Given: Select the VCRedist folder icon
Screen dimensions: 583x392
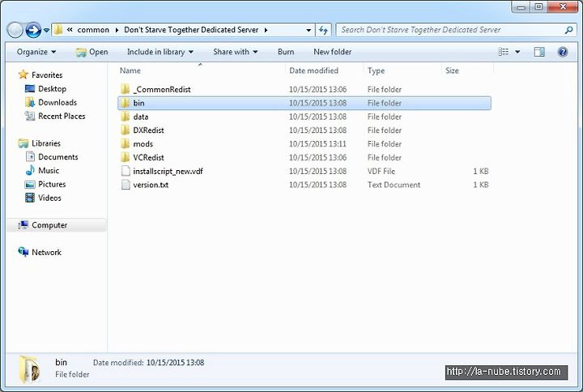Looking at the screenshot, I should click(x=126, y=157).
